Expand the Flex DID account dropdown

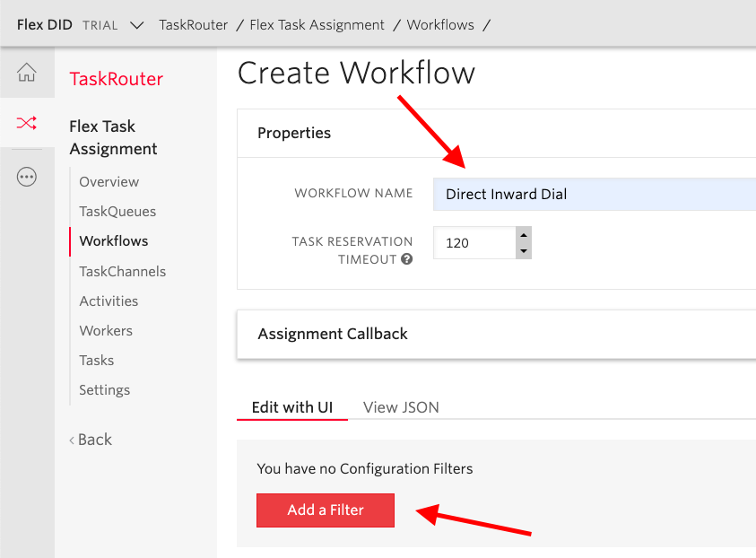point(137,25)
